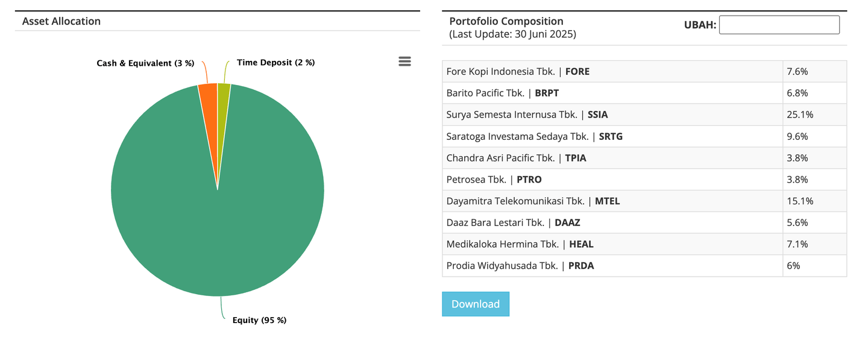
Task: Click the Portofolio Composition heading
Action: click(x=506, y=21)
